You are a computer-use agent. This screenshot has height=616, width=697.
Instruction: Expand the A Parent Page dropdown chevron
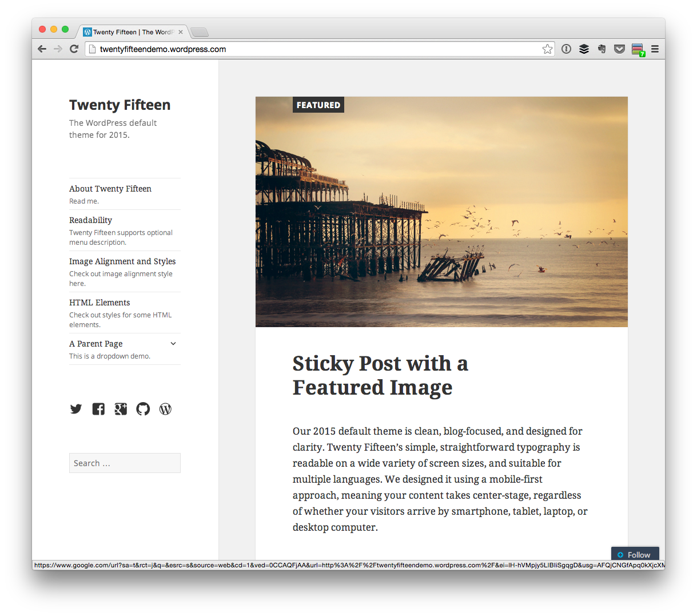pyautogui.click(x=173, y=343)
